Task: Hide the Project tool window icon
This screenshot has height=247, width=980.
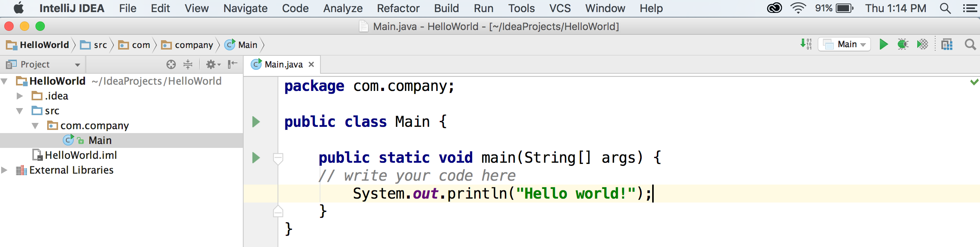Action: [233, 64]
